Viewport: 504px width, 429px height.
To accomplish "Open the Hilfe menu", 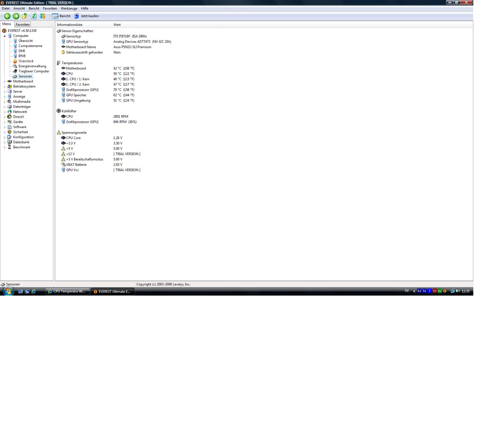I will point(85,8).
